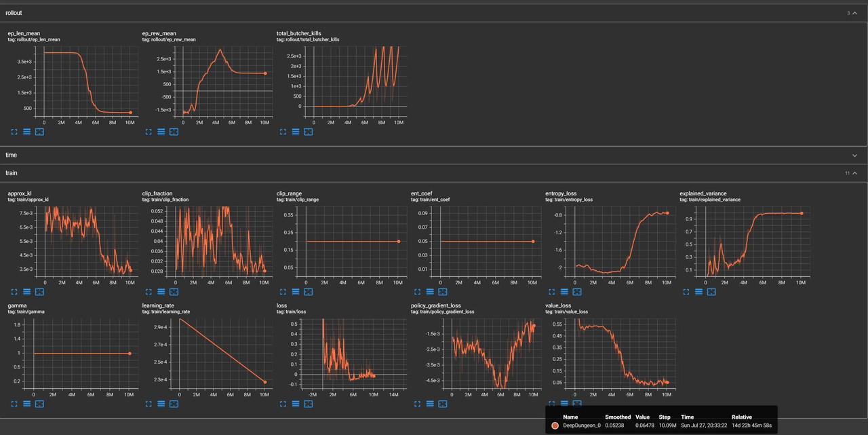
Task: Expand the value_loss chart to full size
Action: (551, 404)
